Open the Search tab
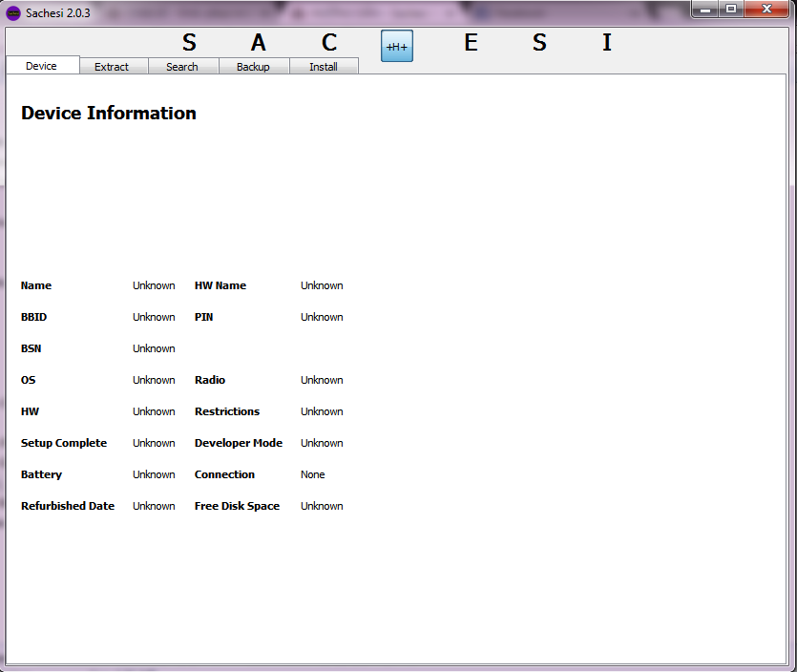Screen dimensions: 797x672 182,67
